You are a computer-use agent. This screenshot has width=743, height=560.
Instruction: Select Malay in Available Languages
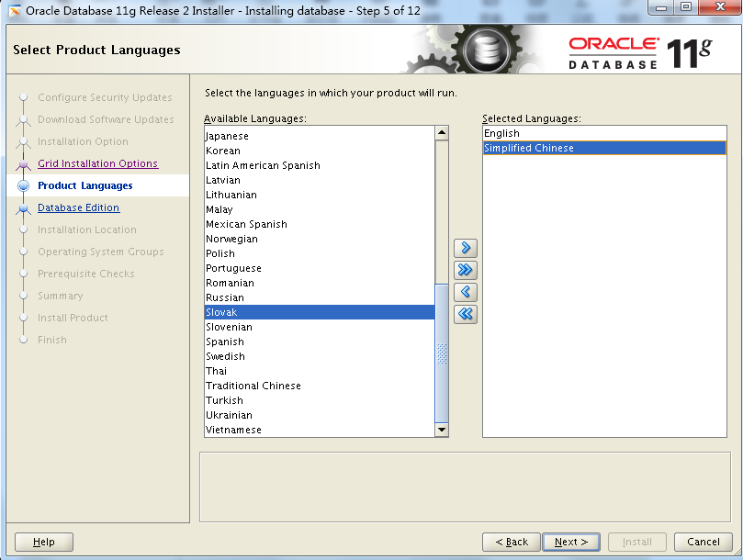click(x=320, y=209)
